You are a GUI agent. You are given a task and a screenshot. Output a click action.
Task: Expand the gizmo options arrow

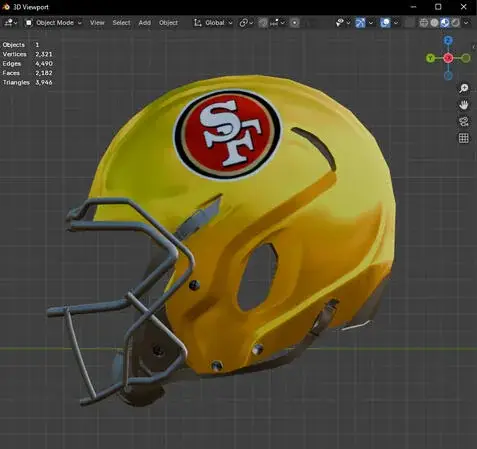pyautogui.click(x=371, y=23)
